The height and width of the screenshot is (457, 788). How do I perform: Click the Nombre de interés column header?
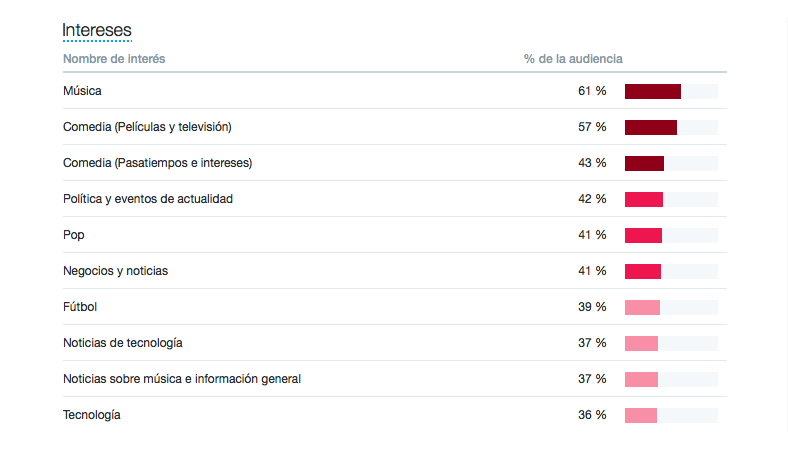(x=114, y=59)
